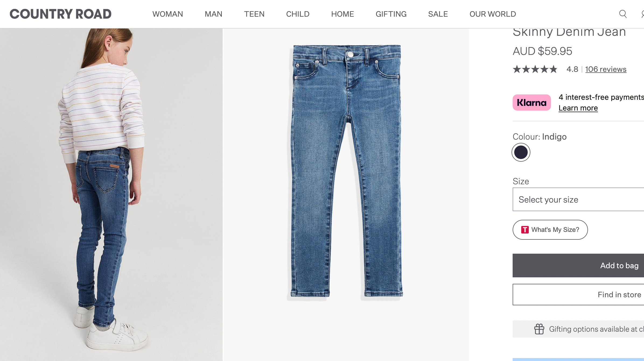Open the OUR WORLD menu
644x361 pixels.
pyautogui.click(x=493, y=14)
